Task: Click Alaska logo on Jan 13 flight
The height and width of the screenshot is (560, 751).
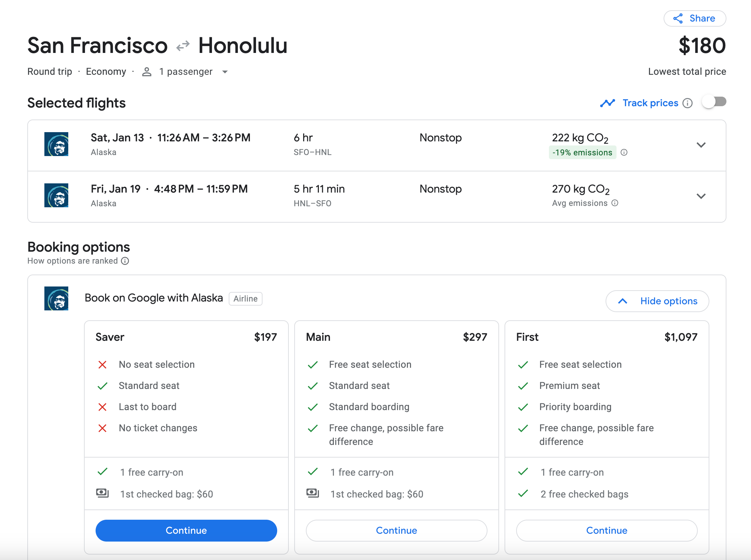Action: (56, 144)
